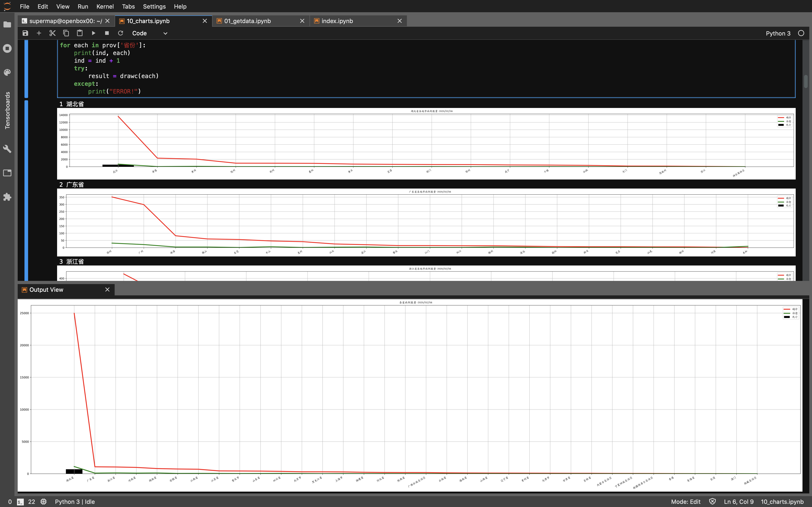Open the Tensorboards sidebar tab
This screenshot has width=812, height=507.
[7, 110]
